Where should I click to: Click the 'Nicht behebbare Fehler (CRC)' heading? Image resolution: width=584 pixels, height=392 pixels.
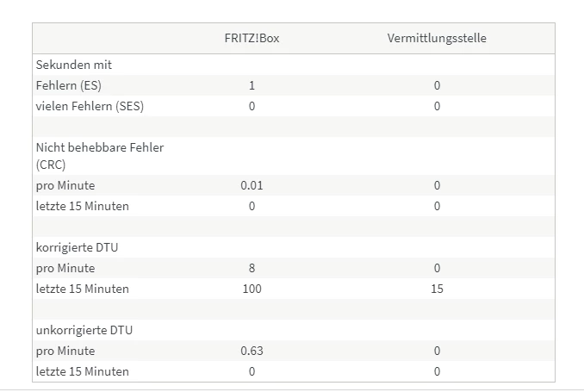[99, 156]
